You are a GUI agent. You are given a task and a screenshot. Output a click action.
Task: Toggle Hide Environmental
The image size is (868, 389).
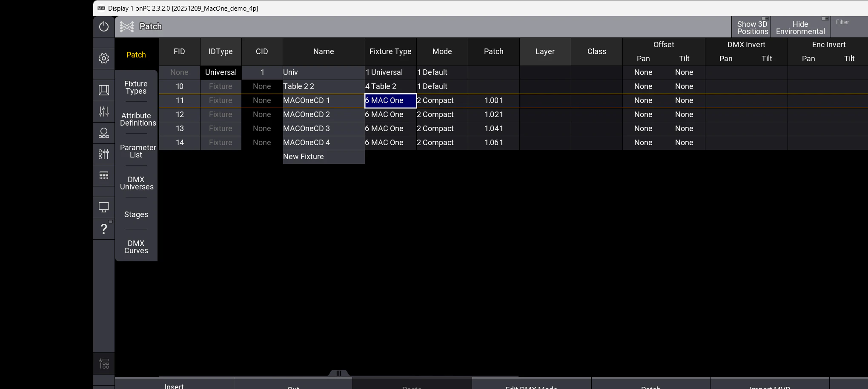point(800,28)
